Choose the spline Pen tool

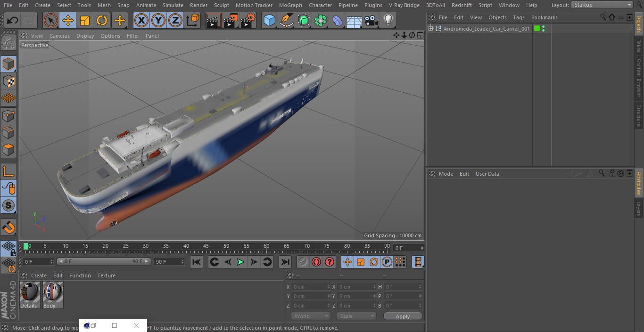(286, 20)
